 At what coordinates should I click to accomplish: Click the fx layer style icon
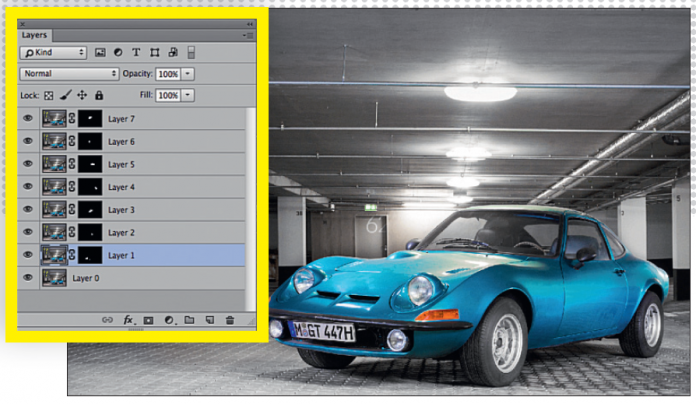(128, 320)
